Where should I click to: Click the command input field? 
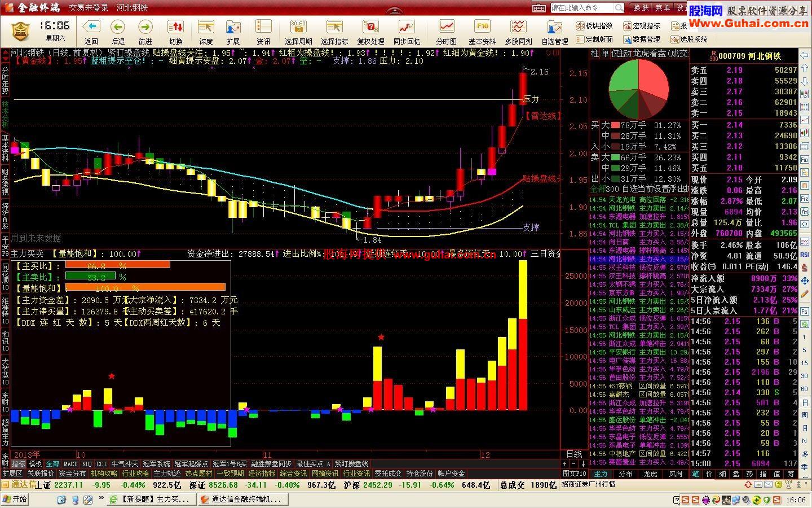pos(582,8)
